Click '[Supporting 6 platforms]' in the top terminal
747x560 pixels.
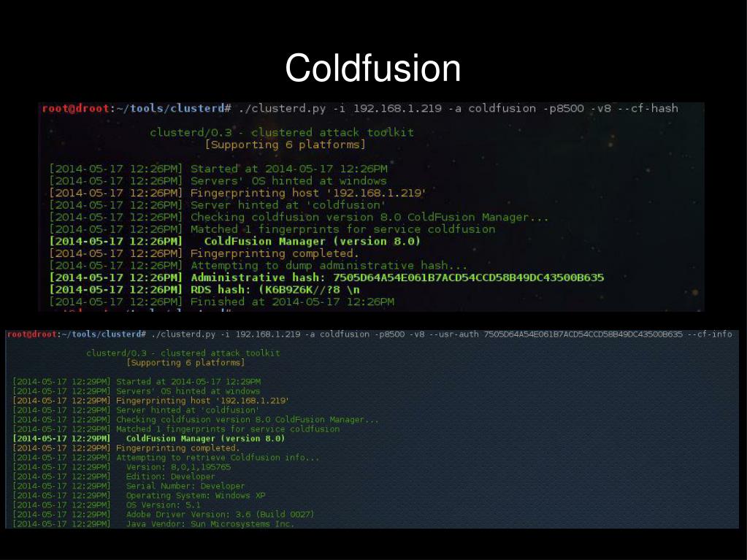click(285, 145)
